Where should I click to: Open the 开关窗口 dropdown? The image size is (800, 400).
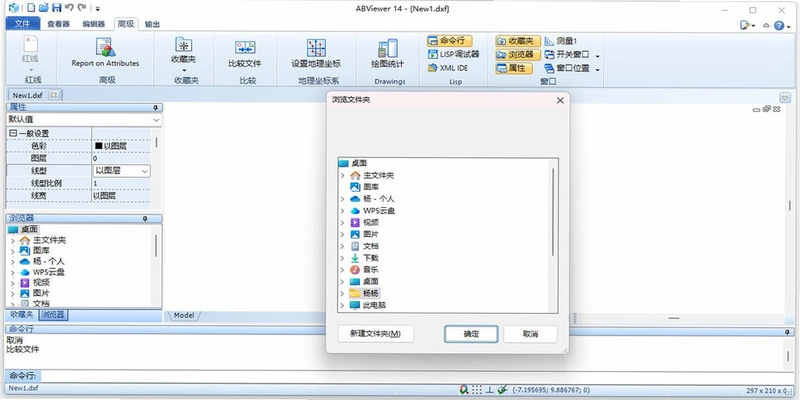coord(597,55)
